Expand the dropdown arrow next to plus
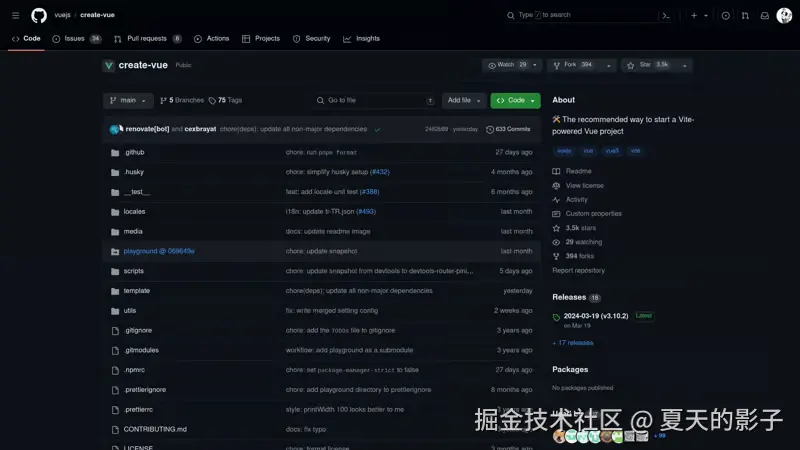 coord(706,15)
